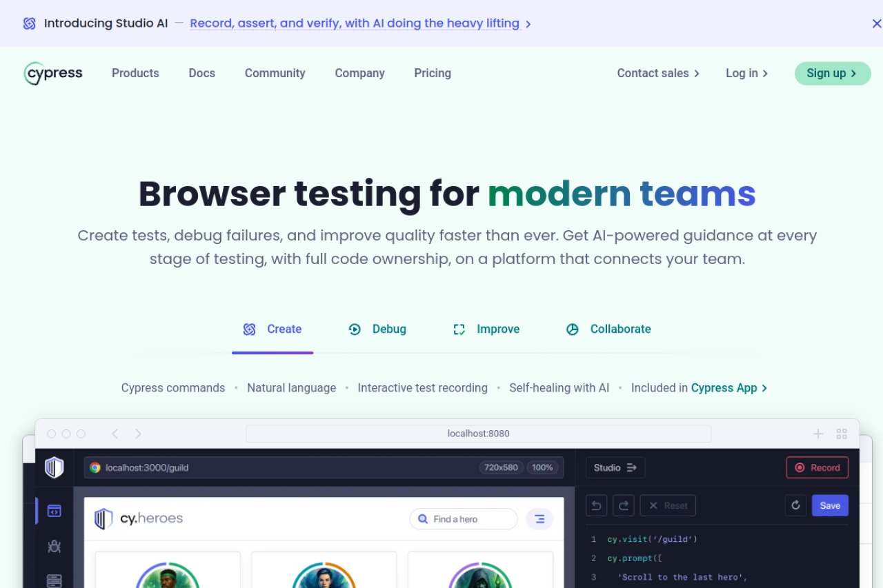Open the Docs navigation item
The image size is (883, 588).
pos(201,73)
